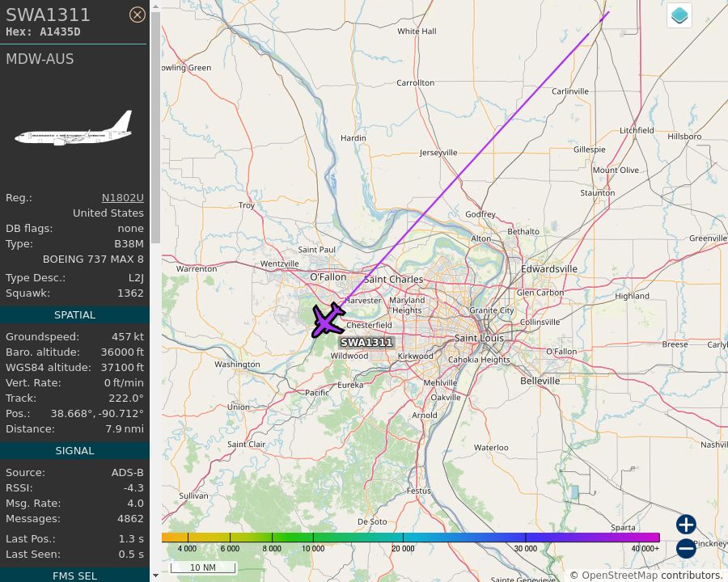Click the Carlinville label on the map

(x=569, y=91)
